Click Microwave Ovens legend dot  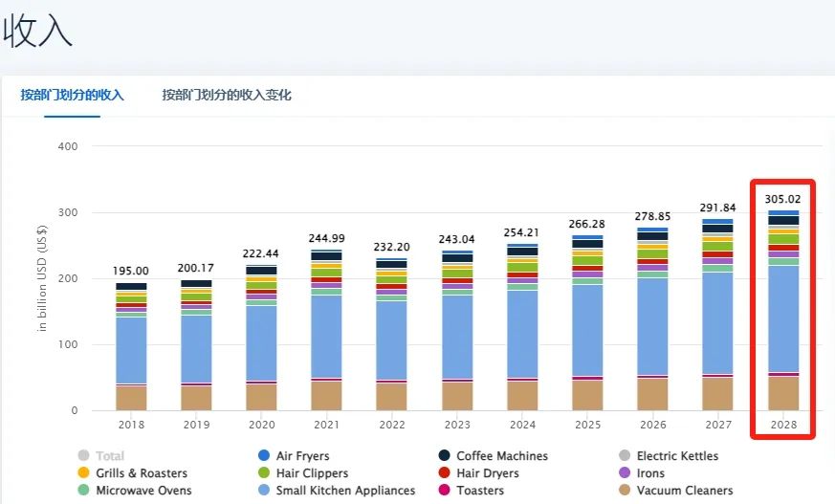tap(83, 490)
